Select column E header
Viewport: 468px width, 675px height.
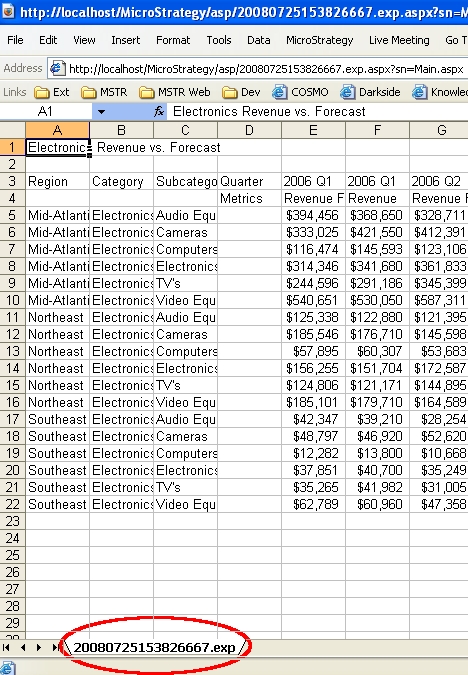coord(313,130)
